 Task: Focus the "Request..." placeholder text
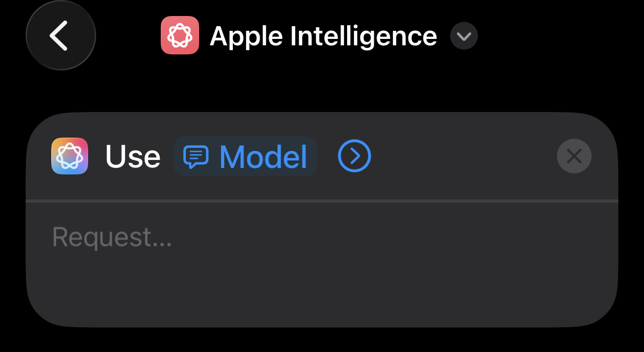(112, 237)
